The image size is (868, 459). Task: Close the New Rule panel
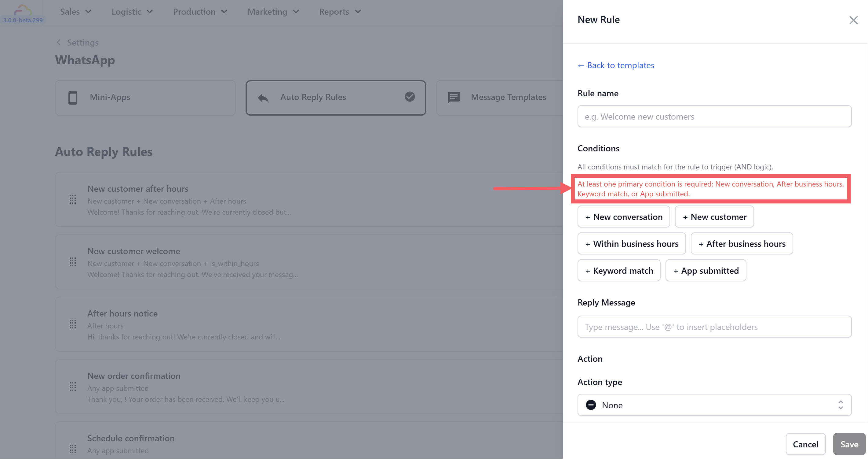click(853, 20)
